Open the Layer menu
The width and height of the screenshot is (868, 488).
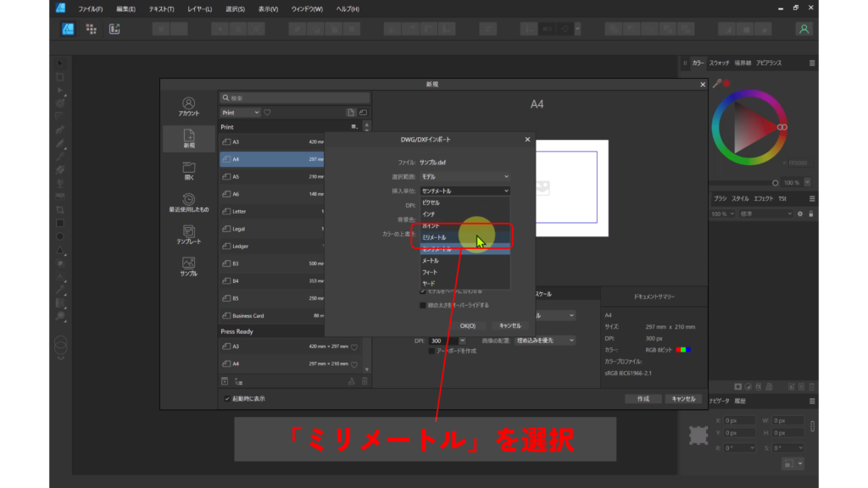click(x=199, y=8)
